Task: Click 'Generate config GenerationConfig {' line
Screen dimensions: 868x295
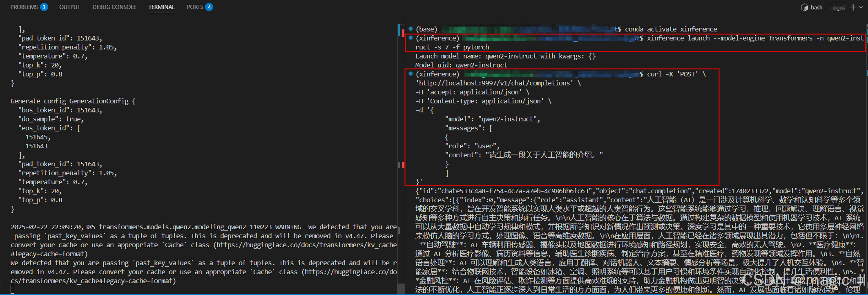Action: coord(73,101)
